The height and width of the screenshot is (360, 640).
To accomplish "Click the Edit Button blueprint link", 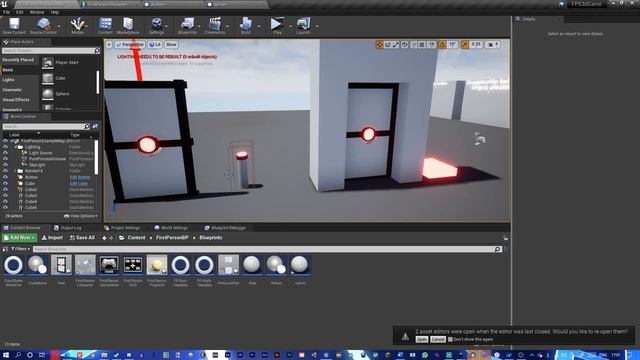I will coord(80,177).
